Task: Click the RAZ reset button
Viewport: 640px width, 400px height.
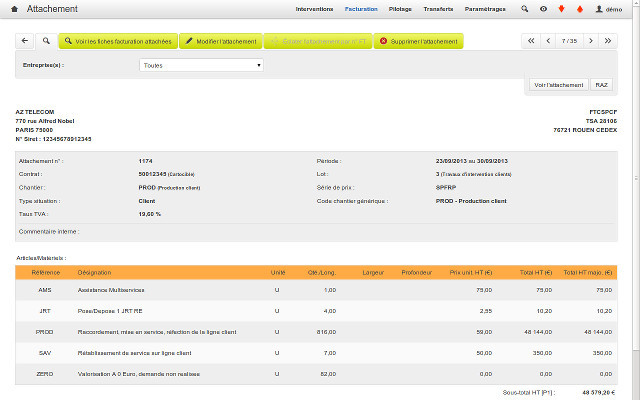Action: click(602, 85)
